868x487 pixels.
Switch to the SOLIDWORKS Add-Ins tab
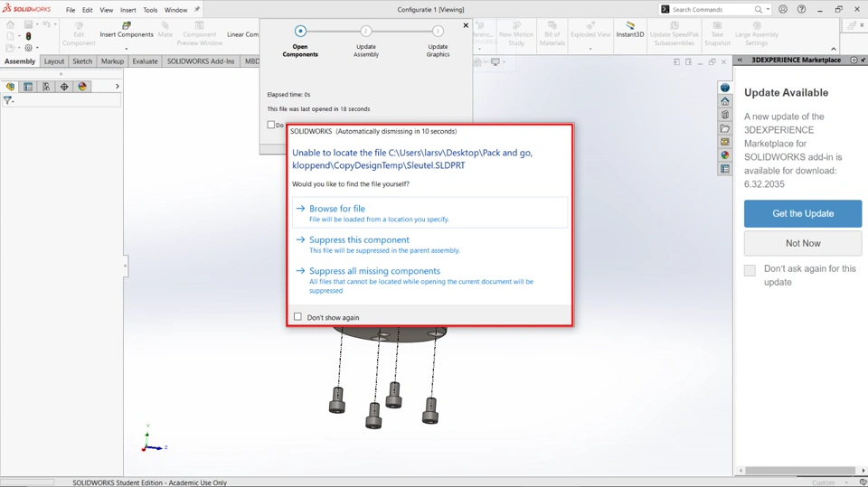coord(201,61)
